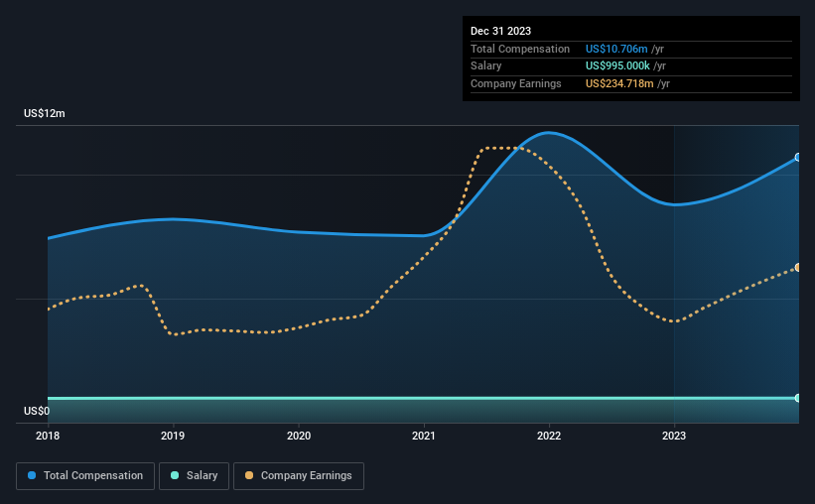The height and width of the screenshot is (504, 815).
Task: Select the 2022 x-axis label
Action: pyautogui.click(x=549, y=436)
